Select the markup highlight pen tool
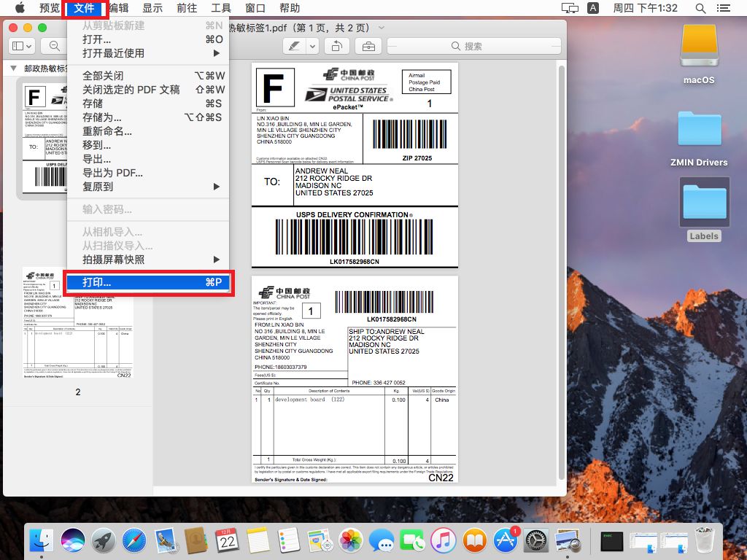This screenshot has height=560, width=747. [x=295, y=46]
